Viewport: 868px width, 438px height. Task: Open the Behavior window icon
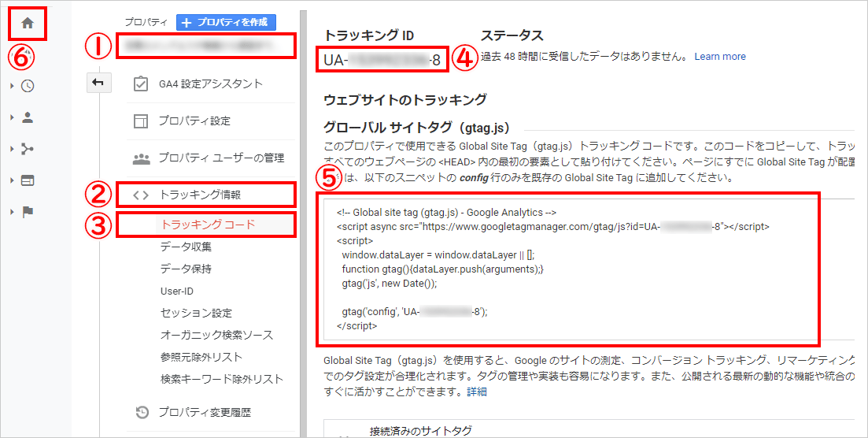click(x=27, y=180)
